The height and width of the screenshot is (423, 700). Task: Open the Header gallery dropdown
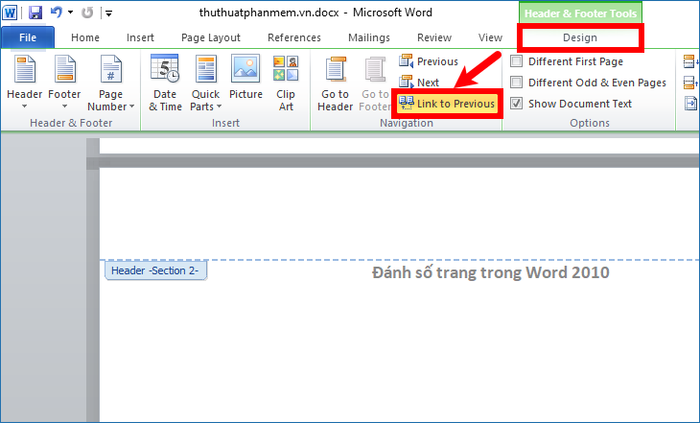click(25, 82)
